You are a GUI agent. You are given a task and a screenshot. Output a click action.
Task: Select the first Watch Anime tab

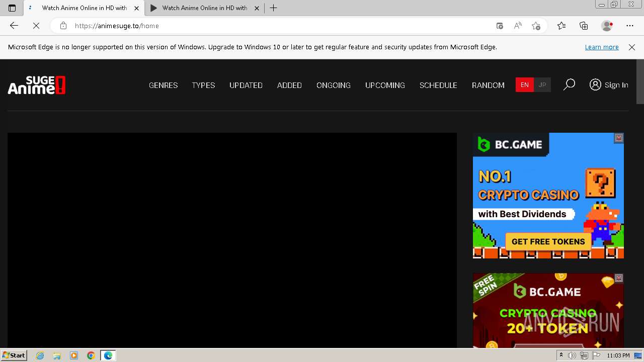(84, 8)
